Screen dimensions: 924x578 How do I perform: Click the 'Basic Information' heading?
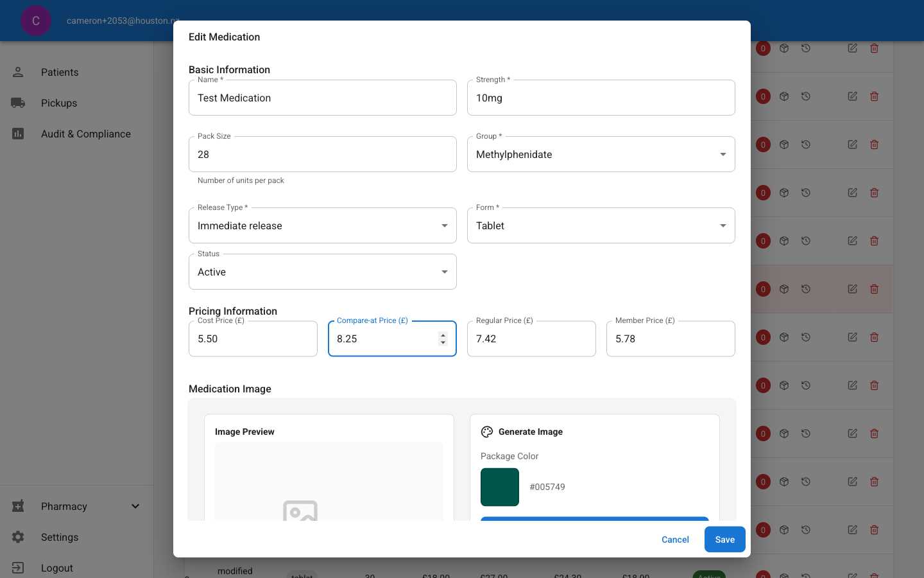229,69
